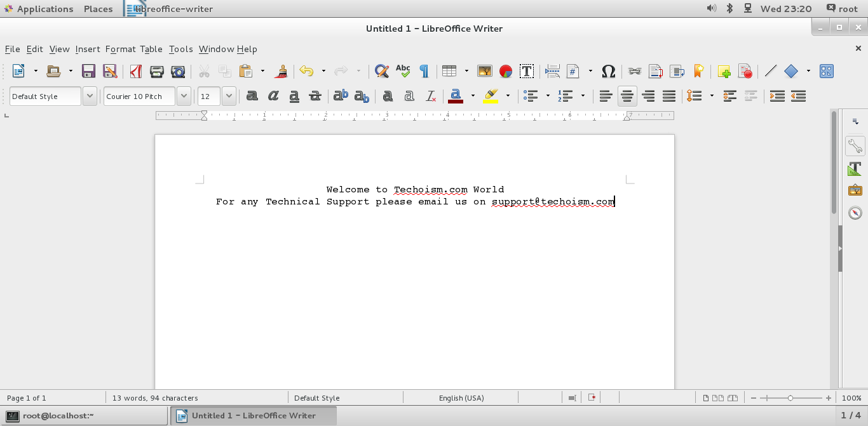The width and height of the screenshot is (868, 426).
Task: Click the zoom slider handle in status bar
Action: pyautogui.click(x=790, y=398)
